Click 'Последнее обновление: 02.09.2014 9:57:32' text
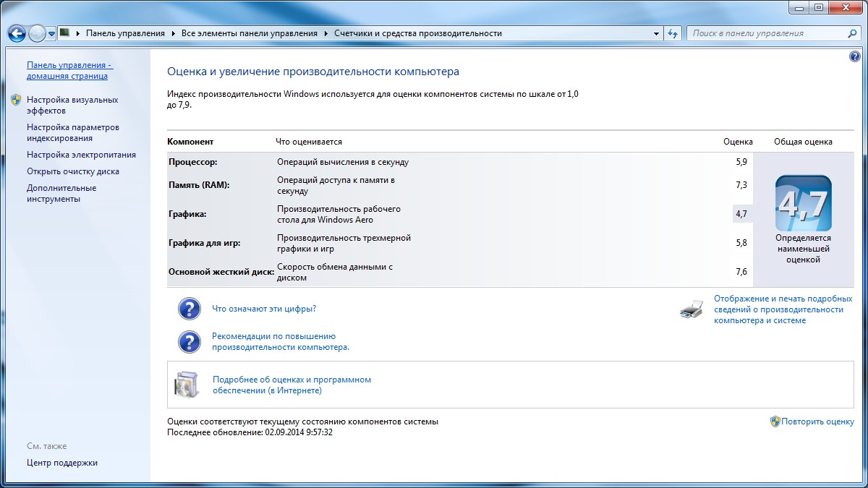This screenshot has height=488, width=868. coord(250,432)
